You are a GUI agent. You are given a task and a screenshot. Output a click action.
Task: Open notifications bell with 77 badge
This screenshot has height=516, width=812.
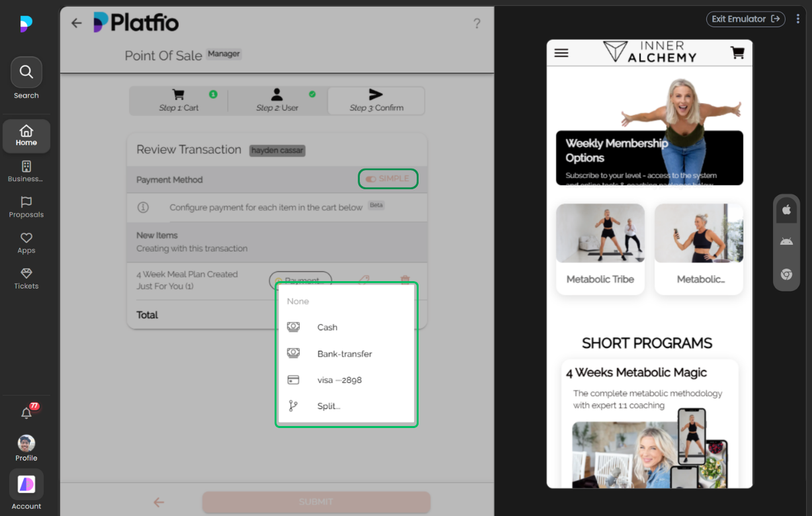[26, 413]
